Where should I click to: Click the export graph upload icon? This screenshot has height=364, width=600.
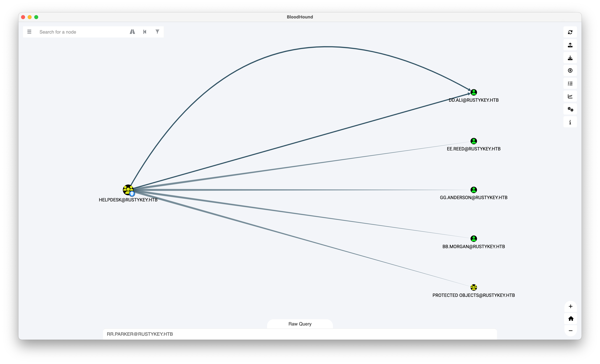click(x=570, y=45)
